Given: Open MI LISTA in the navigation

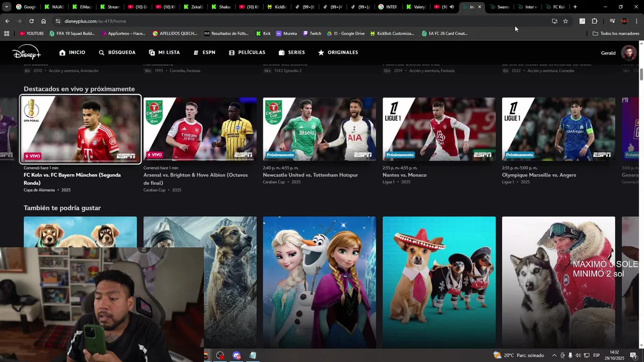Looking at the screenshot, I should (x=164, y=52).
